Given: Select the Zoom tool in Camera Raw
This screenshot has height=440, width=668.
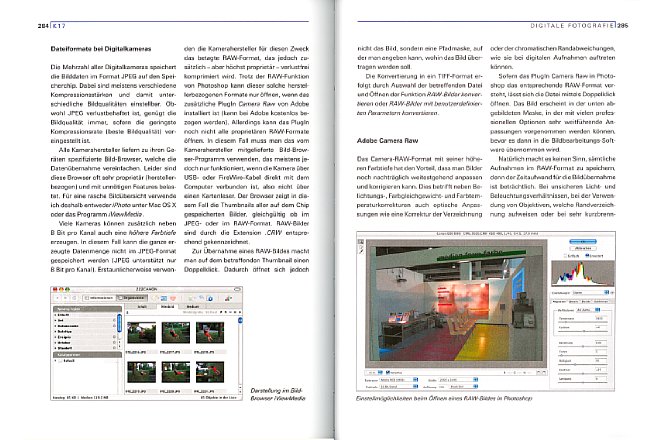Looking at the screenshot, I should pyautogui.click(x=360, y=242).
